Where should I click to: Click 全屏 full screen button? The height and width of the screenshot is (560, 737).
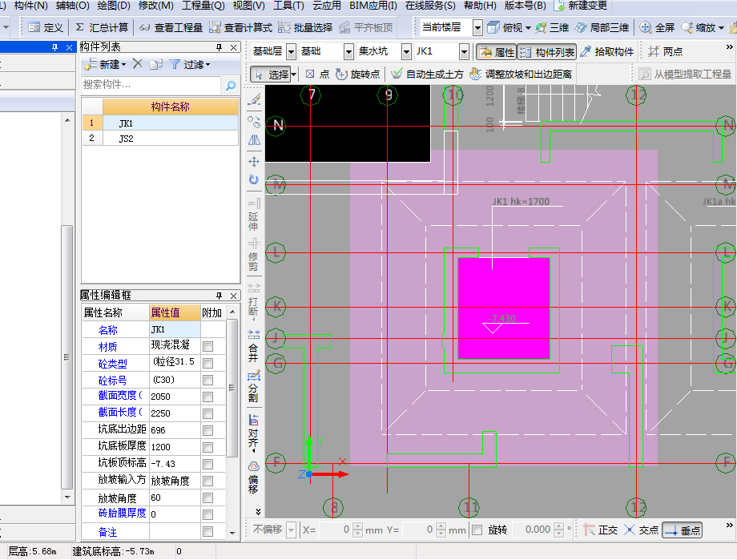(657, 28)
